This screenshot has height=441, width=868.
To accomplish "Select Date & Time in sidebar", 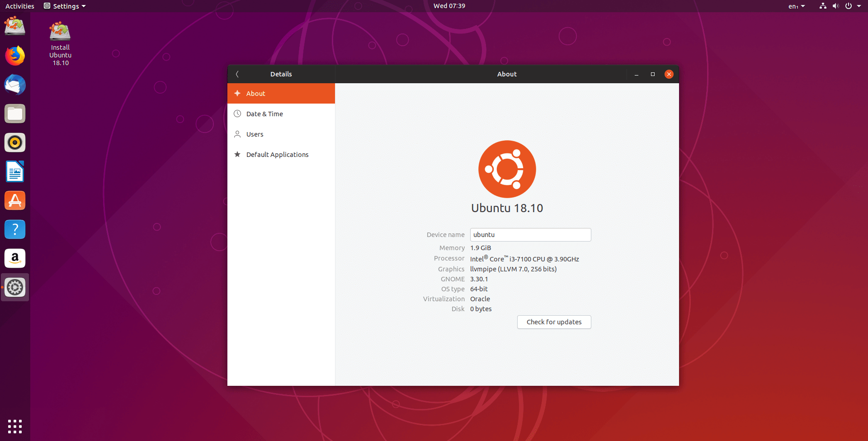I will tap(281, 114).
